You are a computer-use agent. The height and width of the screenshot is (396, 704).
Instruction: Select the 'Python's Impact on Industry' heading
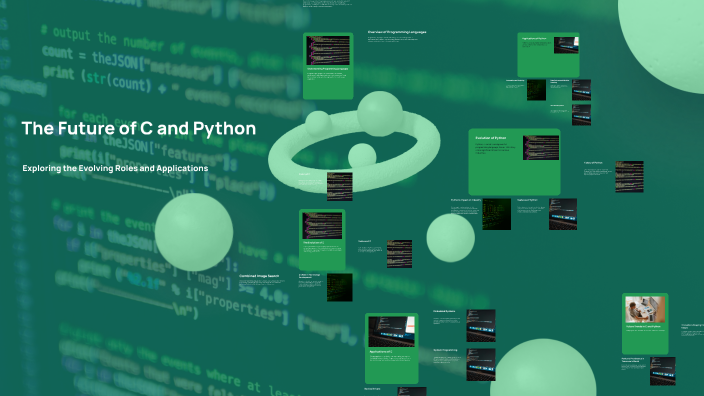466,200
